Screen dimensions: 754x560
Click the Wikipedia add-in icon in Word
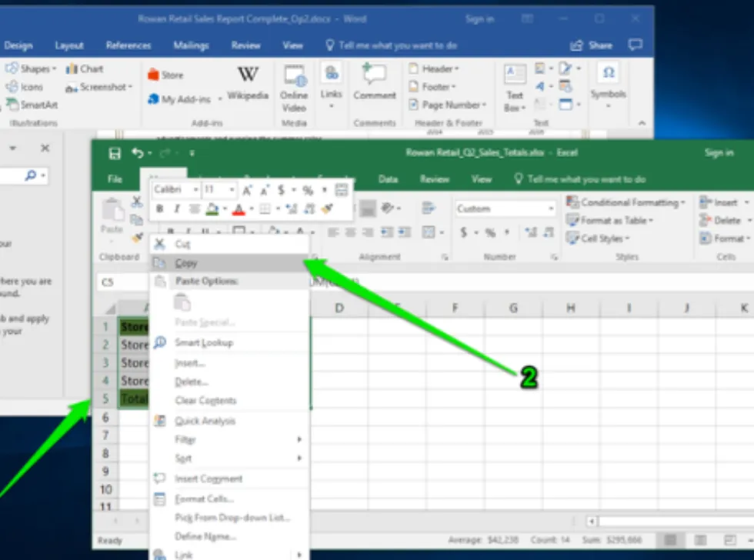[x=248, y=82]
